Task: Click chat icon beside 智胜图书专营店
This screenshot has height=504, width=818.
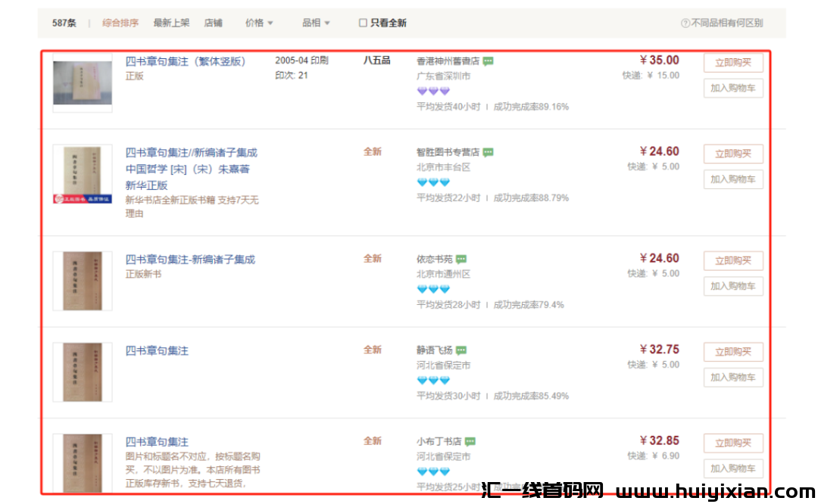Action: 489,152
